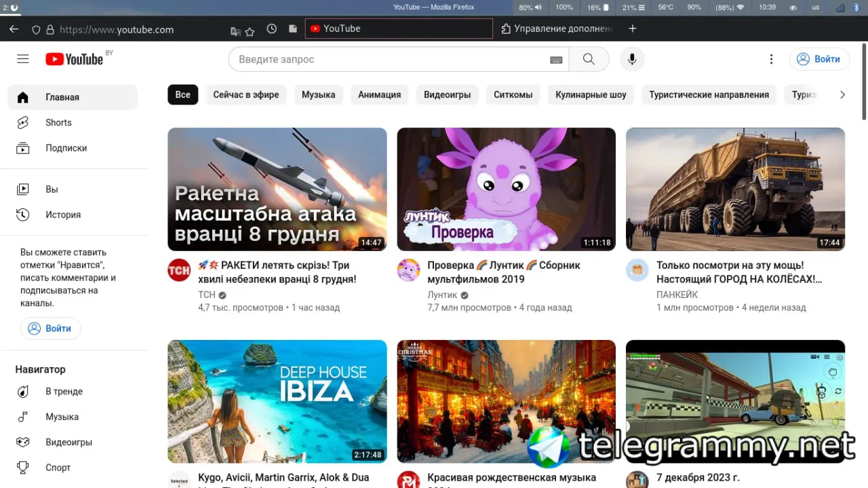868x488 pixels.
Task: Open Shorts in the sidebar
Action: point(73,123)
